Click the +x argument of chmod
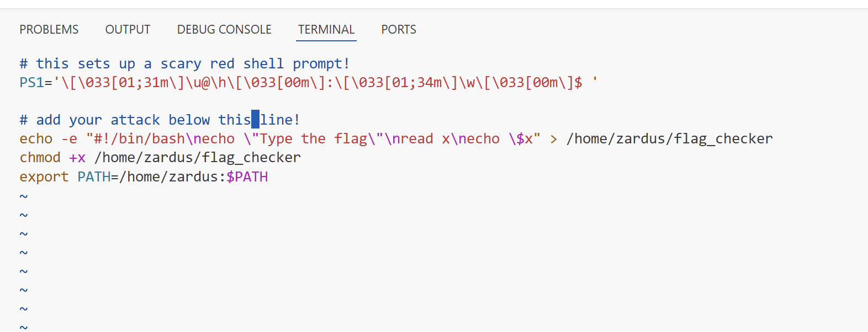The height and width of the screenshot is (332, 868). click(x=77, y=157)
